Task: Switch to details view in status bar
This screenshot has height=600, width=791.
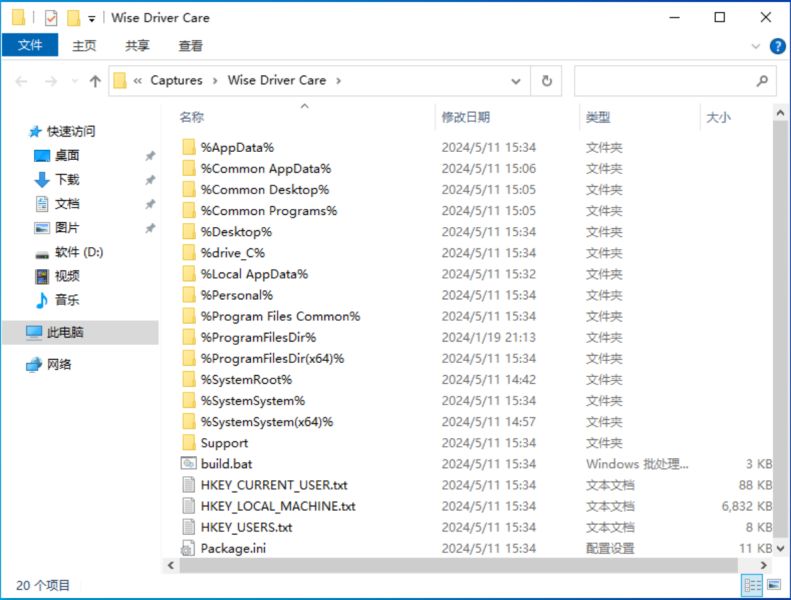Action: [x=752, y=585]
